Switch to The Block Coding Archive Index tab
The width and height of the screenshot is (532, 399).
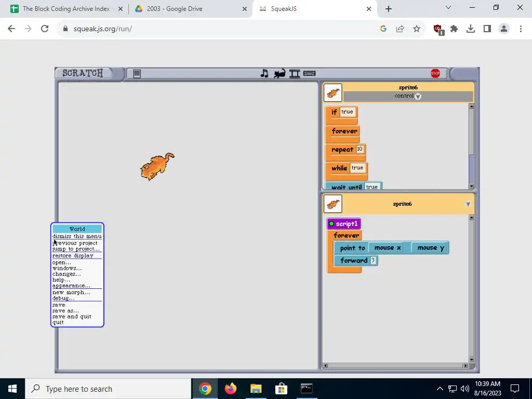[66, 9]
